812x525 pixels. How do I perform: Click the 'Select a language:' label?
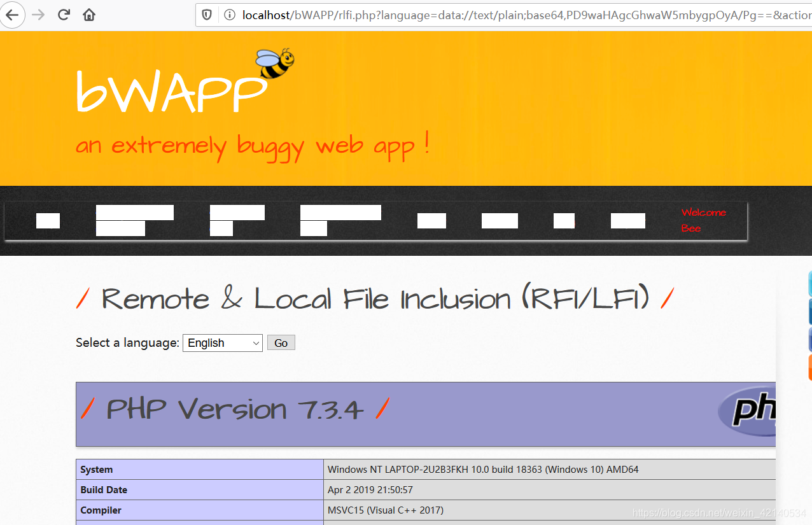pos(127,343)
